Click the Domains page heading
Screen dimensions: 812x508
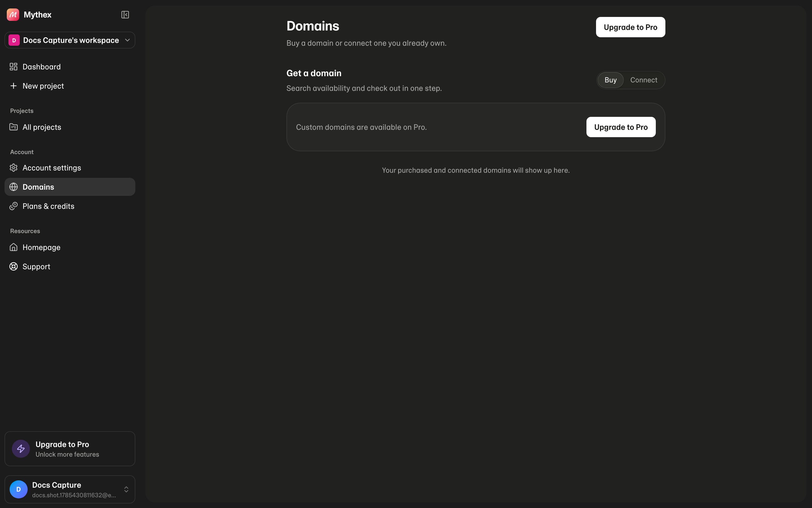(x=313, y=26)
